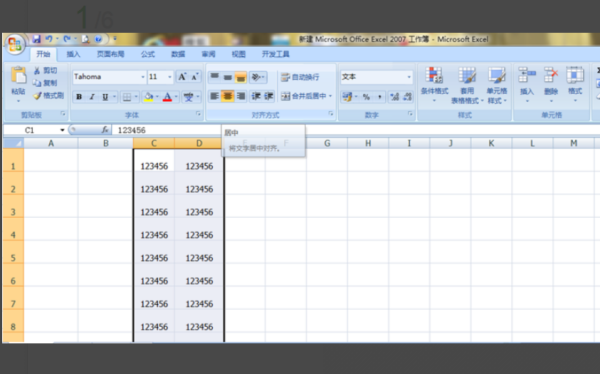
Task: Click the Office button orb
Action: click(15, 45)
